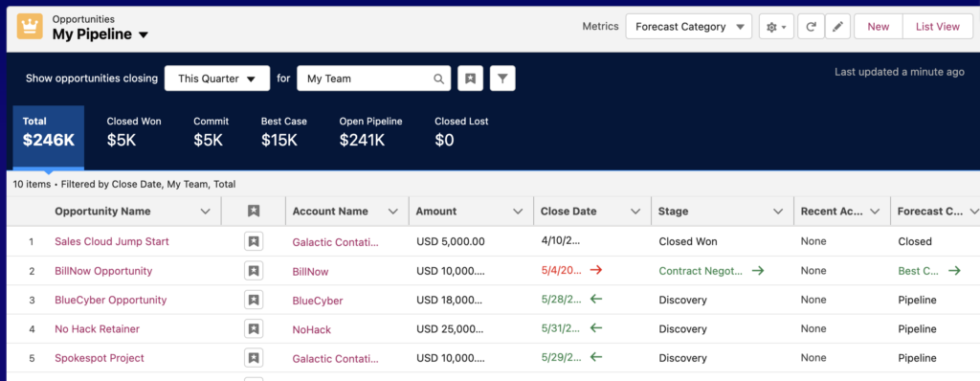Viewport: 980px width, 381px height.
Task: Click the Opportunities crown icon
Action: tap(30, 27)
